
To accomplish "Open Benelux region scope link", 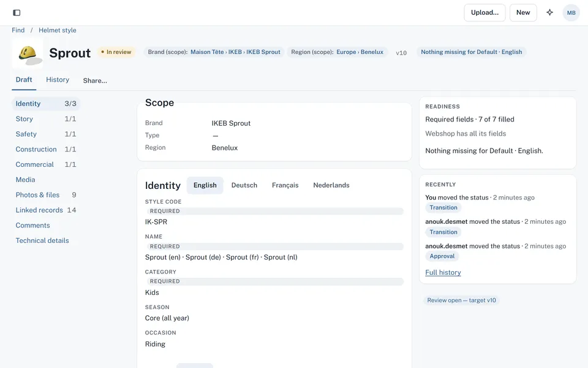I will (x=372, y=52).
